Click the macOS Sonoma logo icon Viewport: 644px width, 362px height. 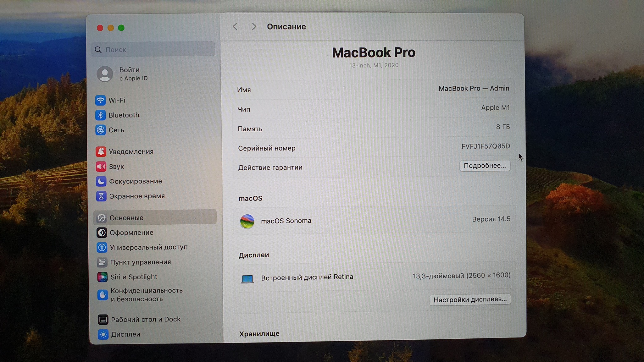point(247,221)
